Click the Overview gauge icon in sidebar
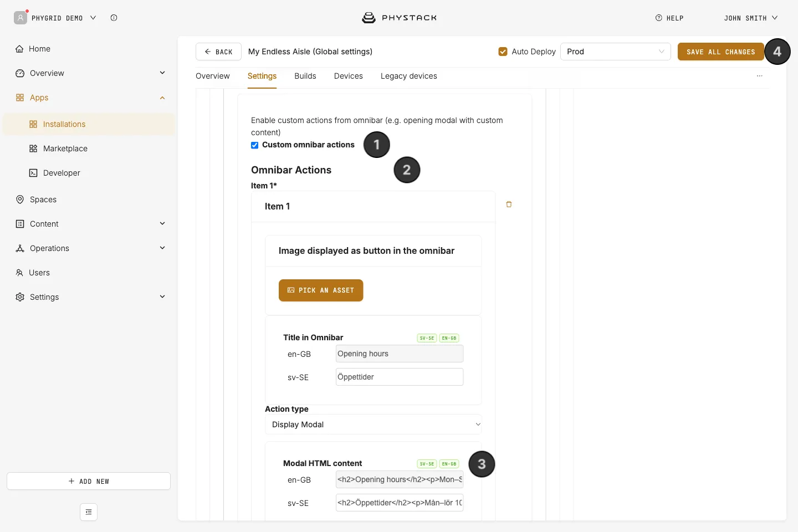This screenshot has height=532, width=798. tap(20, 73)
